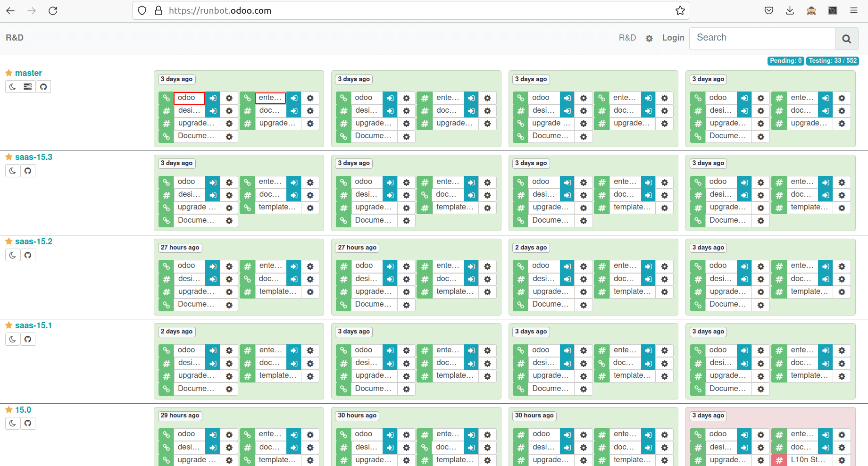Open gear menu of red-outlined ente… build
Screen dimensions: 868x466
point(310,98)
